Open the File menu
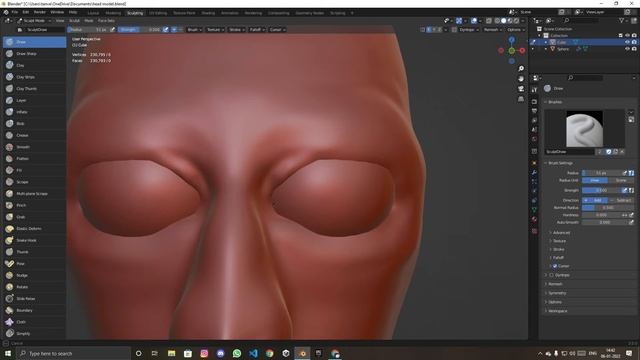The width and height of the screenshot is (640, 360). [x=15, y=12]
